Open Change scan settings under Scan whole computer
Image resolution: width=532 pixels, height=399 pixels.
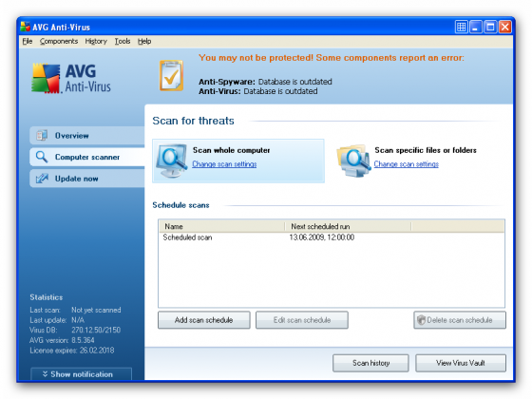coord(224,164)
